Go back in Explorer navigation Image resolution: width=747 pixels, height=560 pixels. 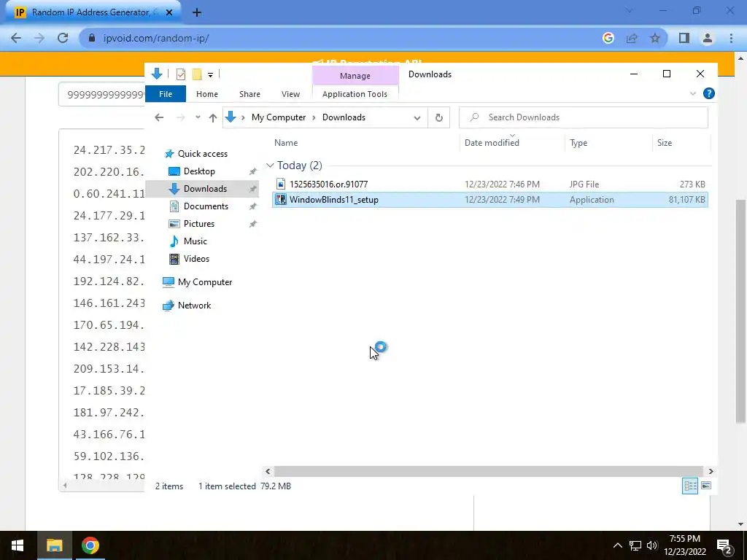[159, 117]
